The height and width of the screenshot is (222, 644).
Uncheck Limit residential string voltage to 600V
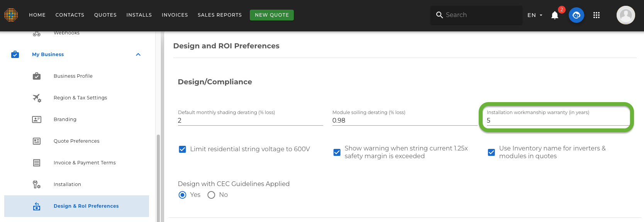tap(182, 149)
